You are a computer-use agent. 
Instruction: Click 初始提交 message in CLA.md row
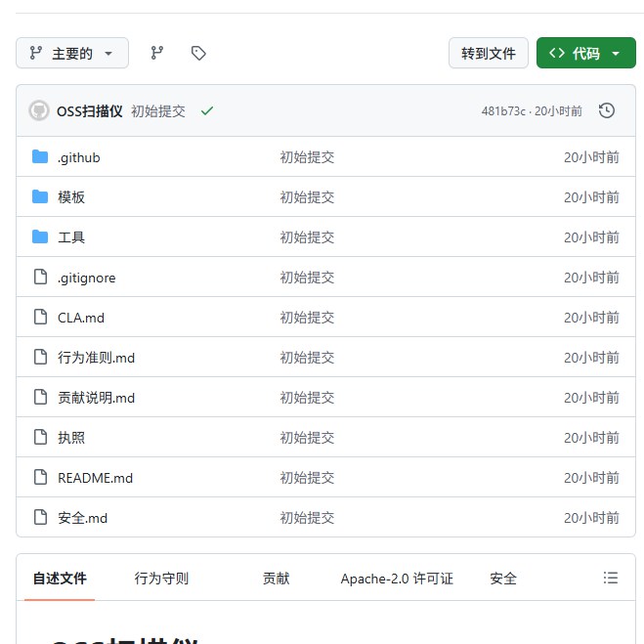307,318
